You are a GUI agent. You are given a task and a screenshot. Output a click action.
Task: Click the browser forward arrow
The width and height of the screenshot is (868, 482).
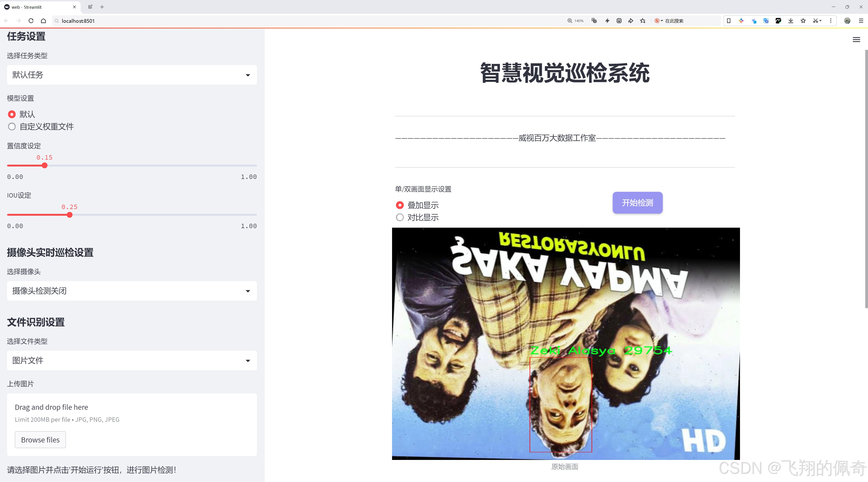(19, 21)
